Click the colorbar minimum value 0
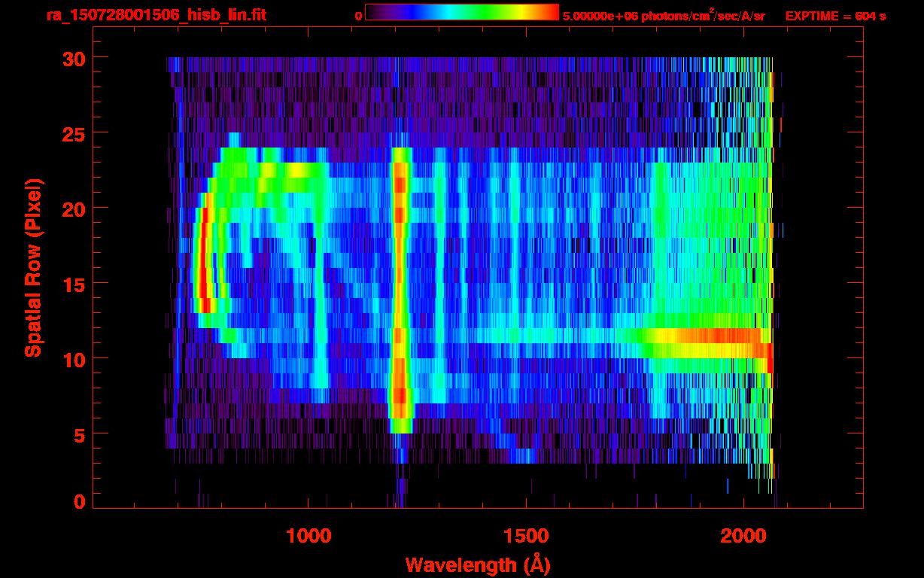Image resolution: width=924 pixels, height=578 pixels. [359, 15]
